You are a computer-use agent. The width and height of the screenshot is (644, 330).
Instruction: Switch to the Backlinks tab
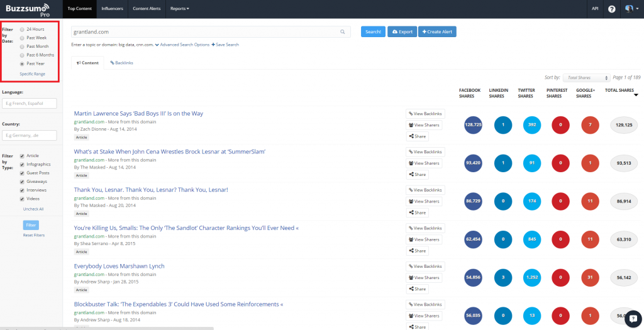coord(121,63)
